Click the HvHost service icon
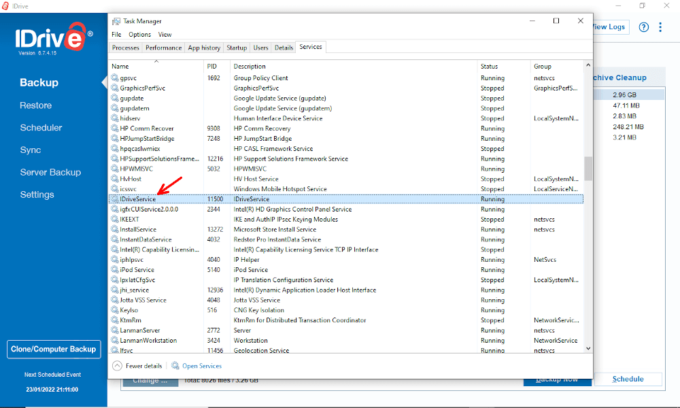This screenshot has width=680, height=408. [114, 178]
